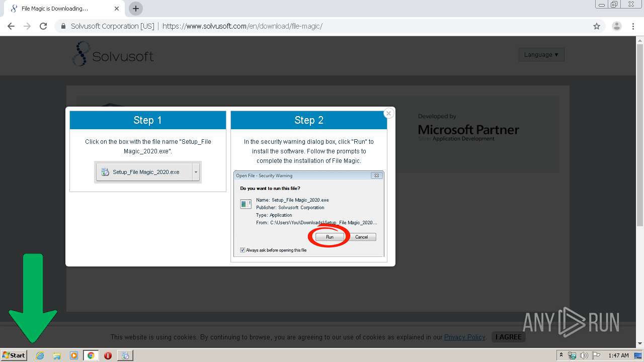This screenshot has width=644, height=362.
Task: Open Action Center flag icon
Action: pos(596,355)
